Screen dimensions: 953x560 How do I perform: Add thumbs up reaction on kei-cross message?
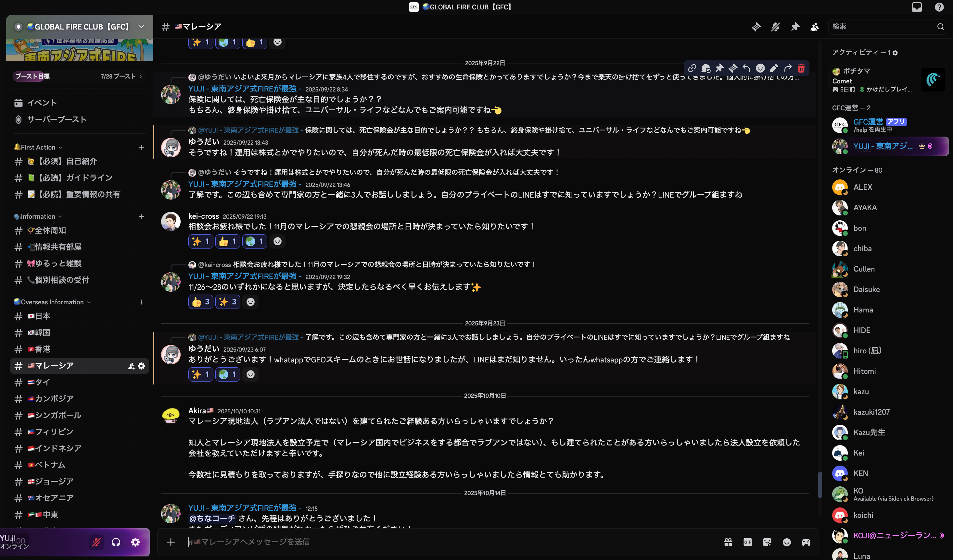pyautogui.click(x=228, y=241)
